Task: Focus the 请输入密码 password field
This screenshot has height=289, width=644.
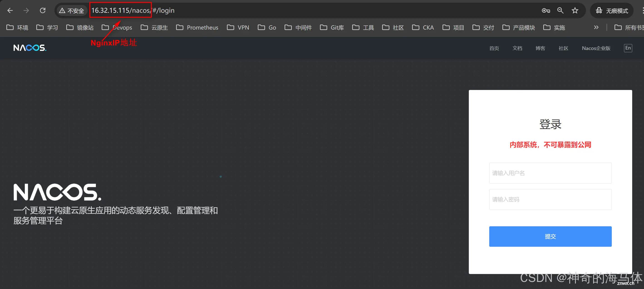Action: [550, 199]
